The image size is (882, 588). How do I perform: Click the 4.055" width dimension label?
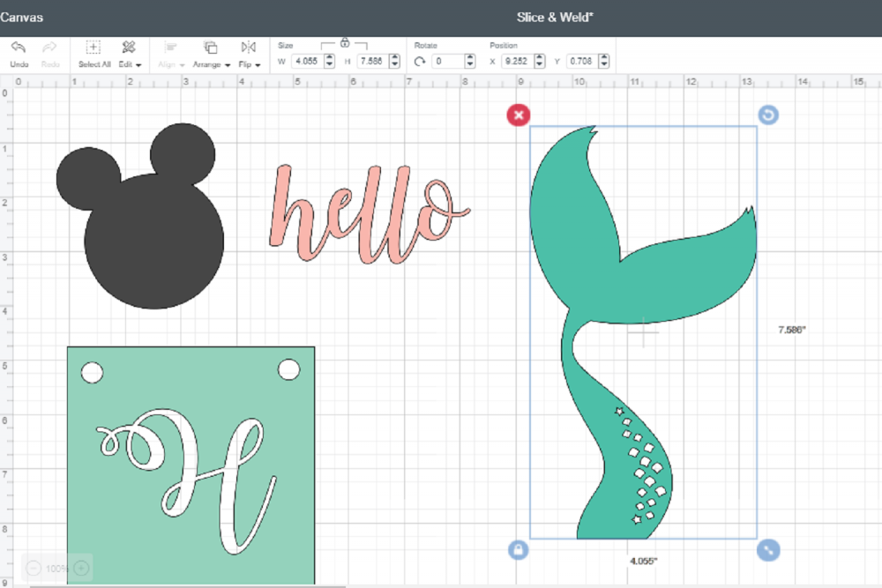(x=644, y=561)
